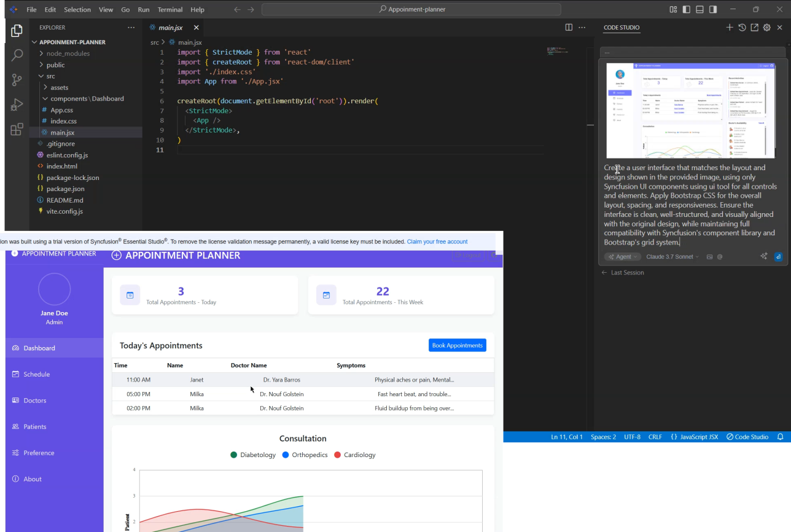Screen dimensions: 791x532
Task: Click the attached dashboard image thumbnail
Action: (690, 111)
